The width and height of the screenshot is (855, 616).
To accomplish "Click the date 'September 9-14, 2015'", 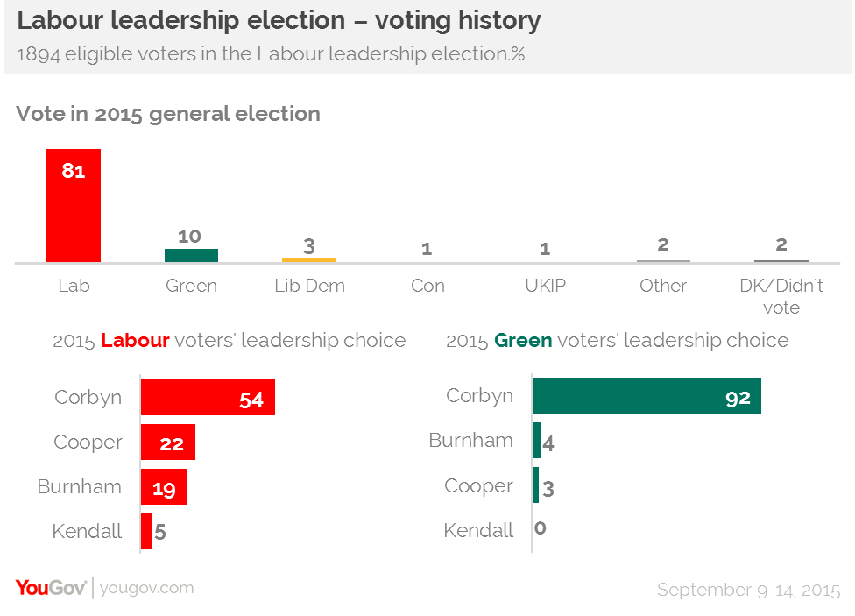I will (x=749, y=590).
